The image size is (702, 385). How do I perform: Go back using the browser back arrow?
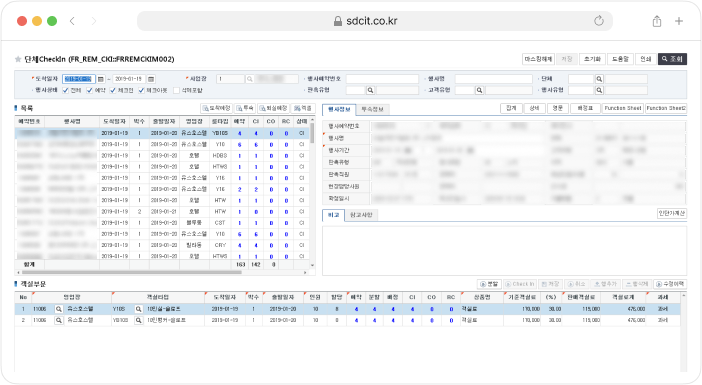coord(72,21)
